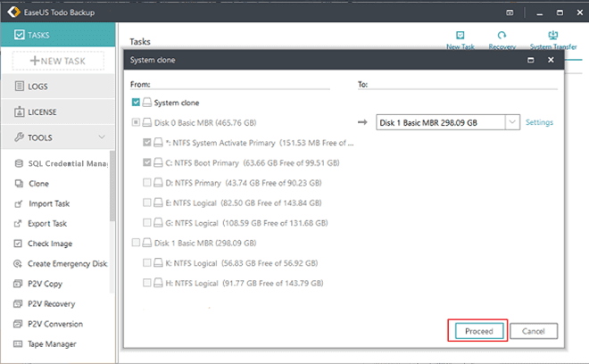589x364 pixels.
Task: Select the Tape Manager label
Action: [52, 343]
